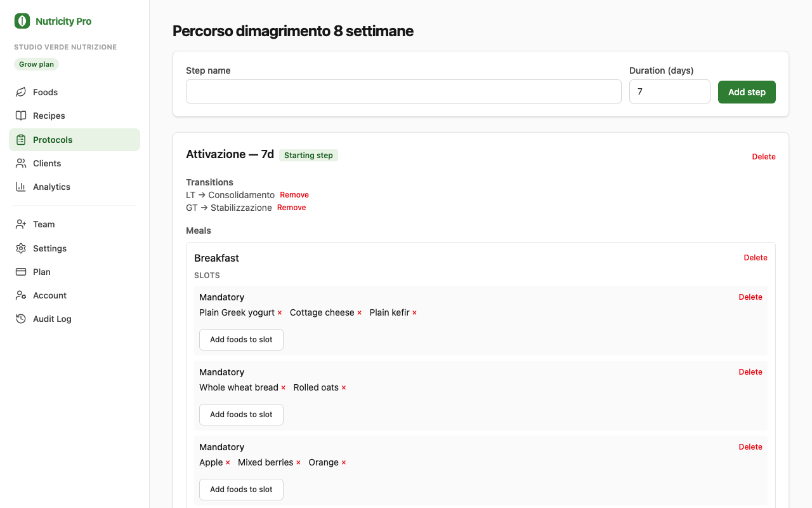Click the Audit Log history icon

21,319
